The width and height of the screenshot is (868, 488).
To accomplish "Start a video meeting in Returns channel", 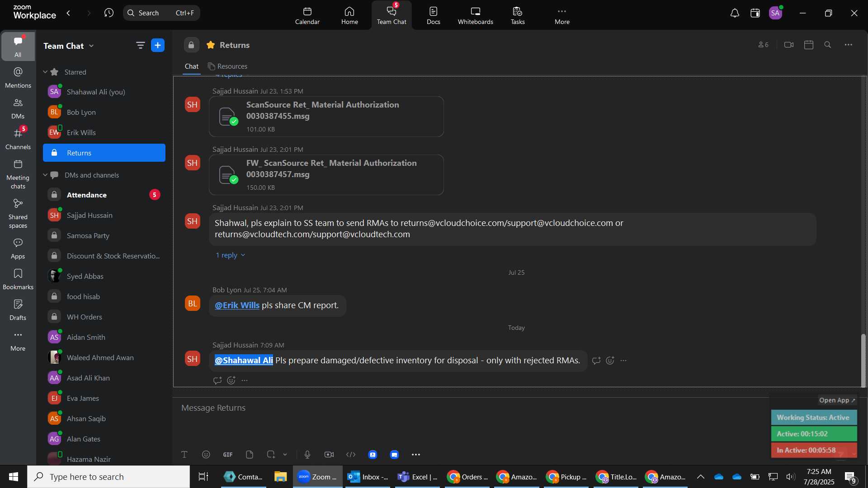I will coord(789,45).
